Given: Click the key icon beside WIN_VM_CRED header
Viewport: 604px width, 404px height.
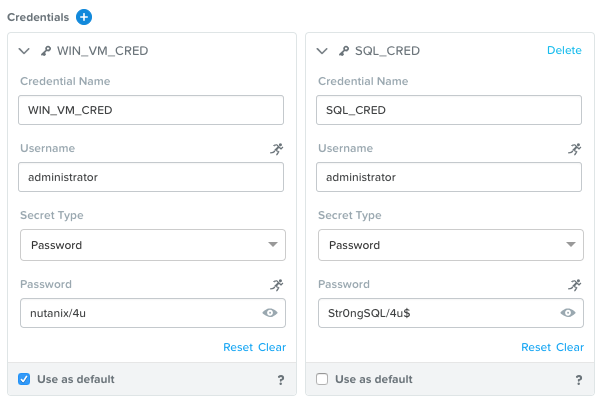Looking at the screenshot, I should coord(46,51).
